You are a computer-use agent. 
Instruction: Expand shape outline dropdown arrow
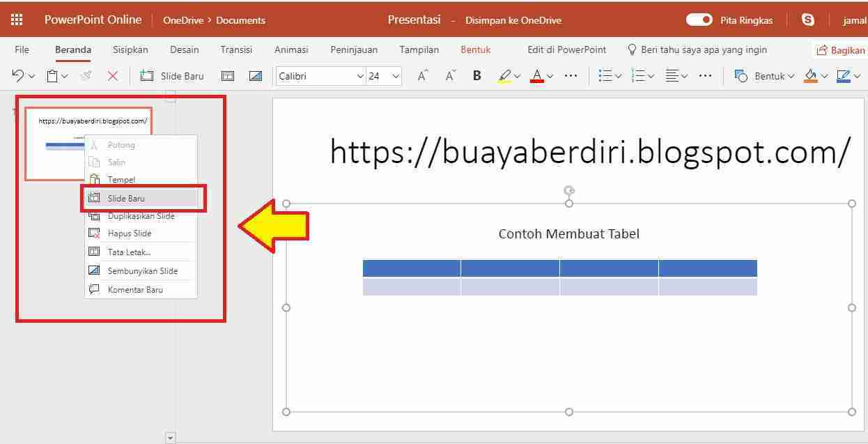point(857,77)
